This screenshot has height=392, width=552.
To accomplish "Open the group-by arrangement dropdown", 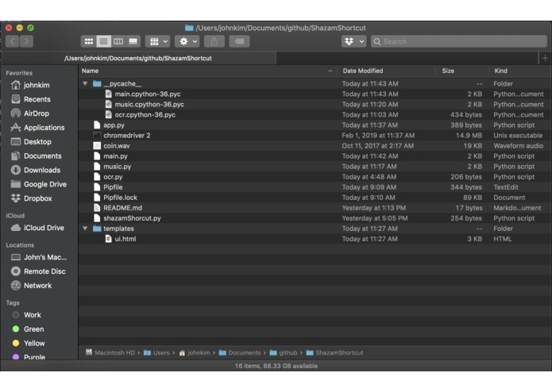I will (x=158, y=41).
